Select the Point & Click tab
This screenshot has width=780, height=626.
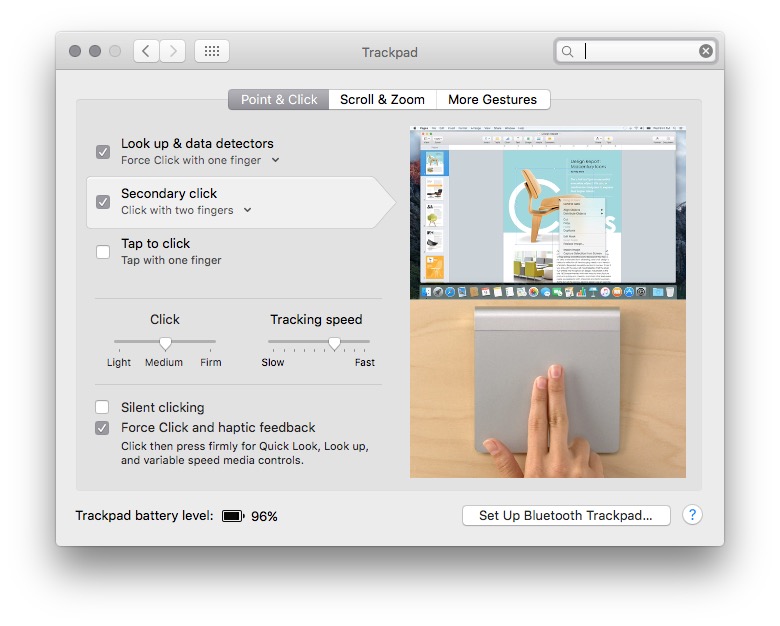(x=279, y=99)
